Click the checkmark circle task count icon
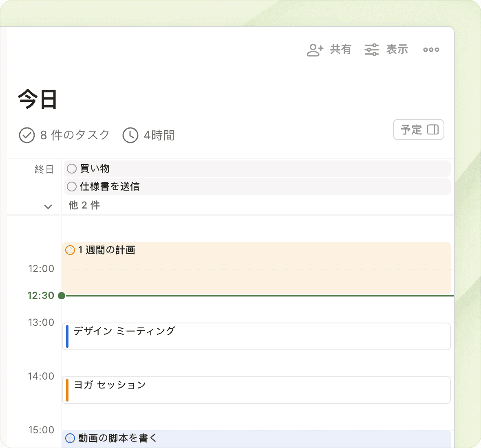Viewport: 481px width, 448px height. pyautogui.click(x=27, y=135)
